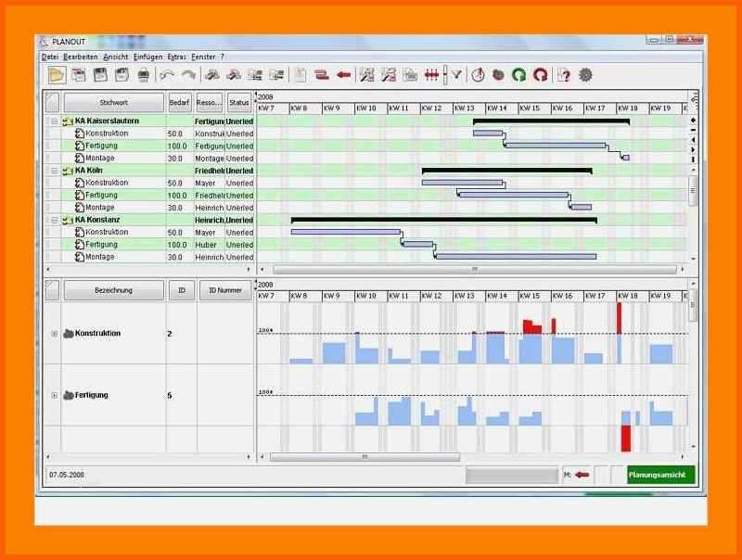Click the red overload bar at KW 18 in Konstruktion
This screenshot has width=742, height=560.
click(619, 318)
